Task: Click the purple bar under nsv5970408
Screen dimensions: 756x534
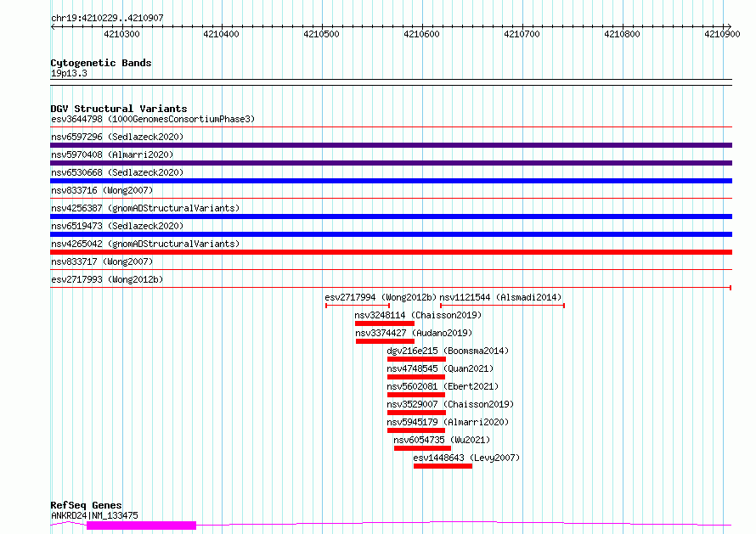Action: click(391, 163)
